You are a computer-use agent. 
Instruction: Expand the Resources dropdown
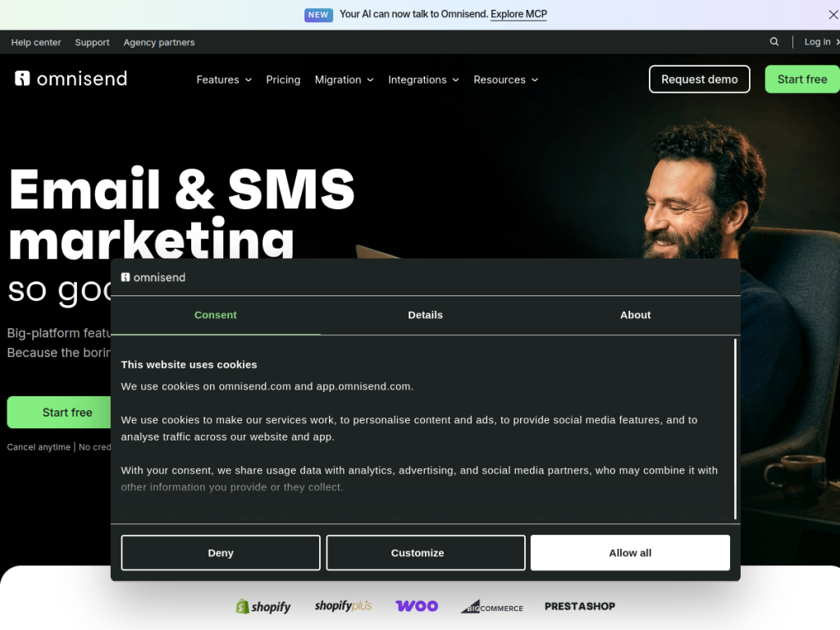pyautogui.click(x=505, y=80)
